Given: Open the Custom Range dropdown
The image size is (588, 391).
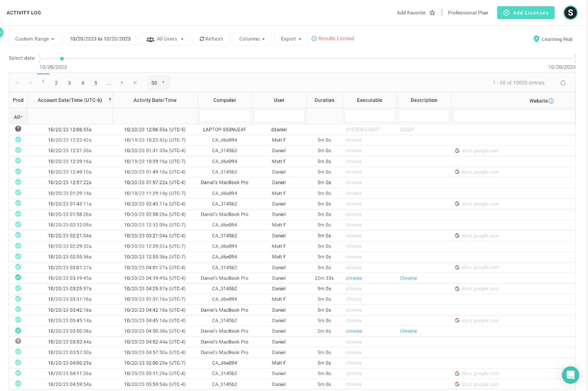Looking at the screenshot, I should pos(35,39).
